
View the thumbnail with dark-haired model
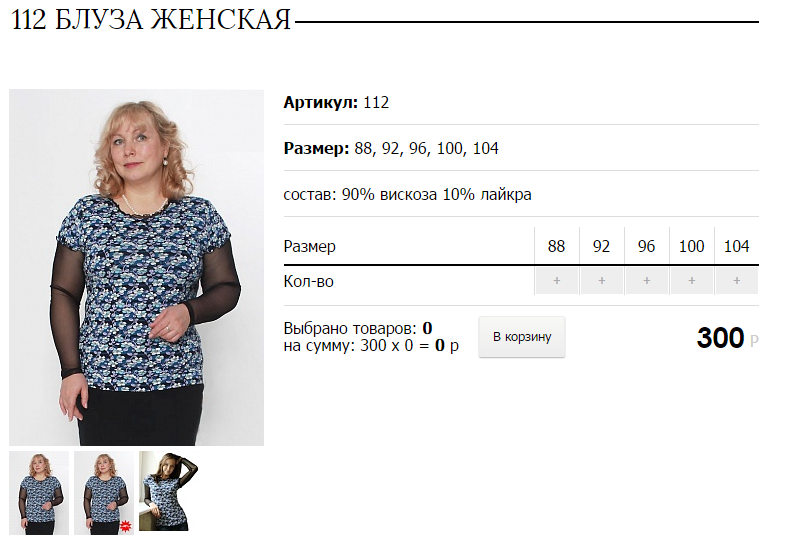169,491
